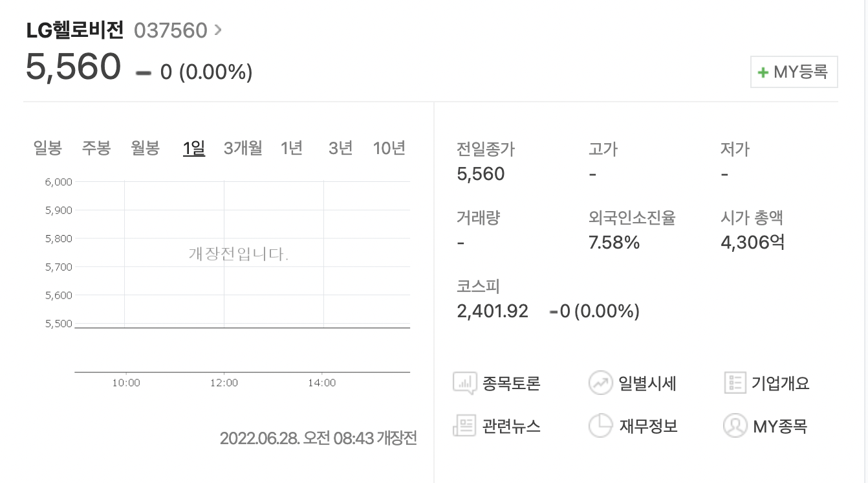Switch to the 주봉 weekly candle chart
Viewport: 868px width, 483px height.
click(96, 148)
